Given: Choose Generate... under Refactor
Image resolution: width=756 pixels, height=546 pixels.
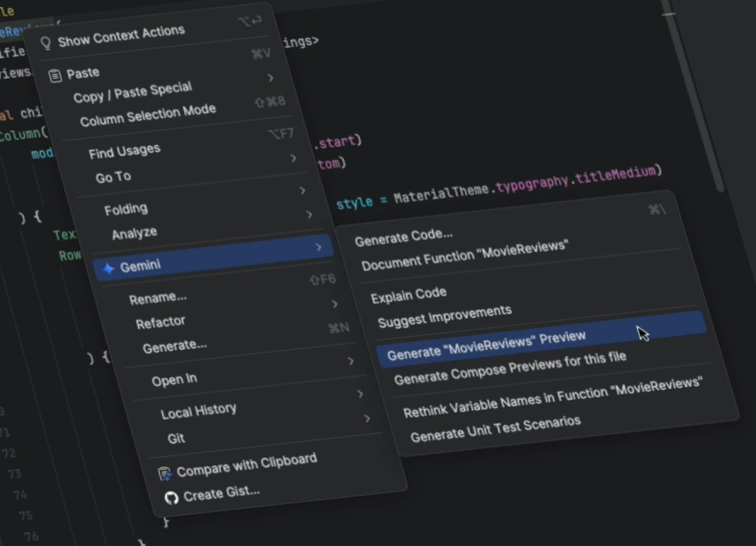Looking at the screenshot, I should pos(175,346).
